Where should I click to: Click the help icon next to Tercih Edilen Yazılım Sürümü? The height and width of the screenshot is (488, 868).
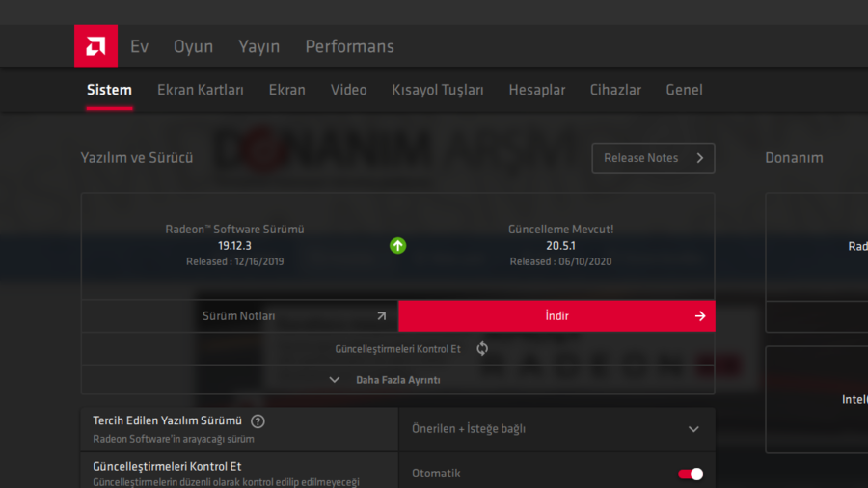click(x=258, y=421)
